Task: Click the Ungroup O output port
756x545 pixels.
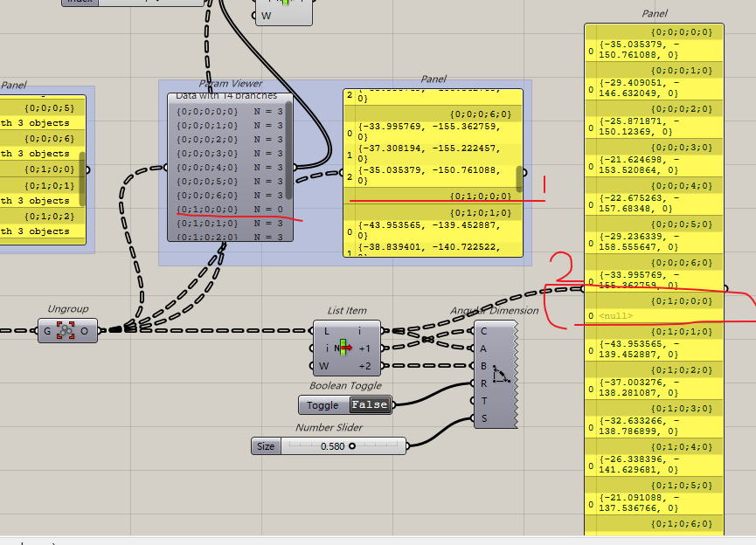Action: pos(85,331)
